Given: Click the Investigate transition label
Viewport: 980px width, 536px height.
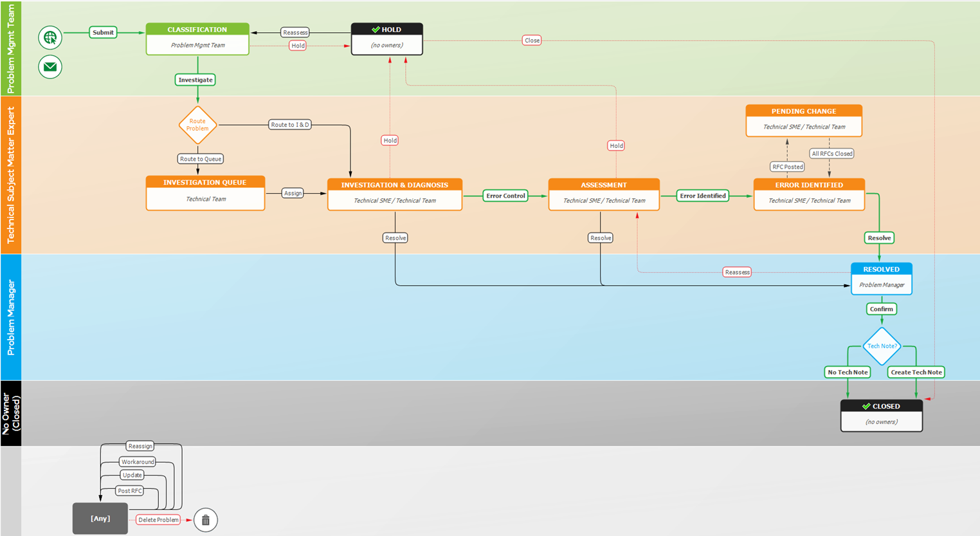Looking at the screenshot, I should point(195,80).
